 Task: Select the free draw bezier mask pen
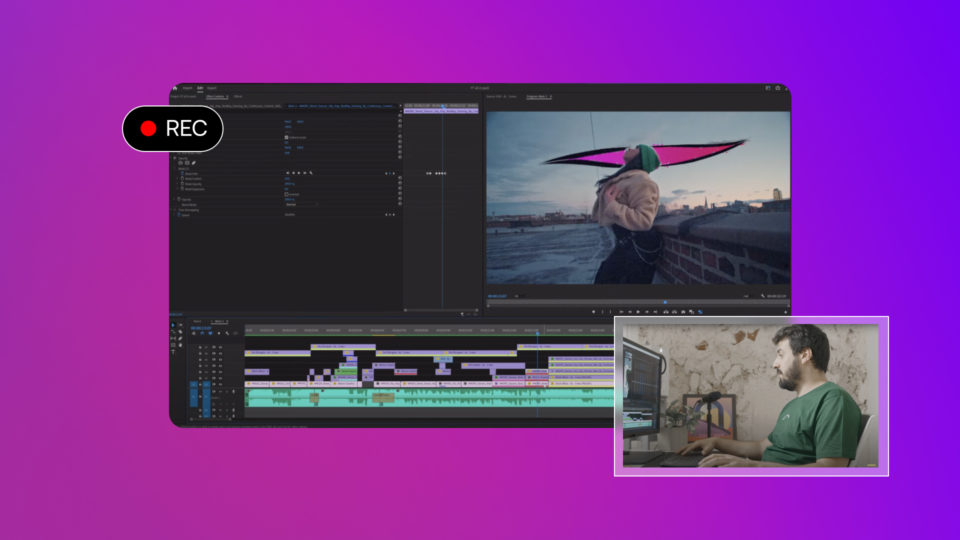coord(193,163)
